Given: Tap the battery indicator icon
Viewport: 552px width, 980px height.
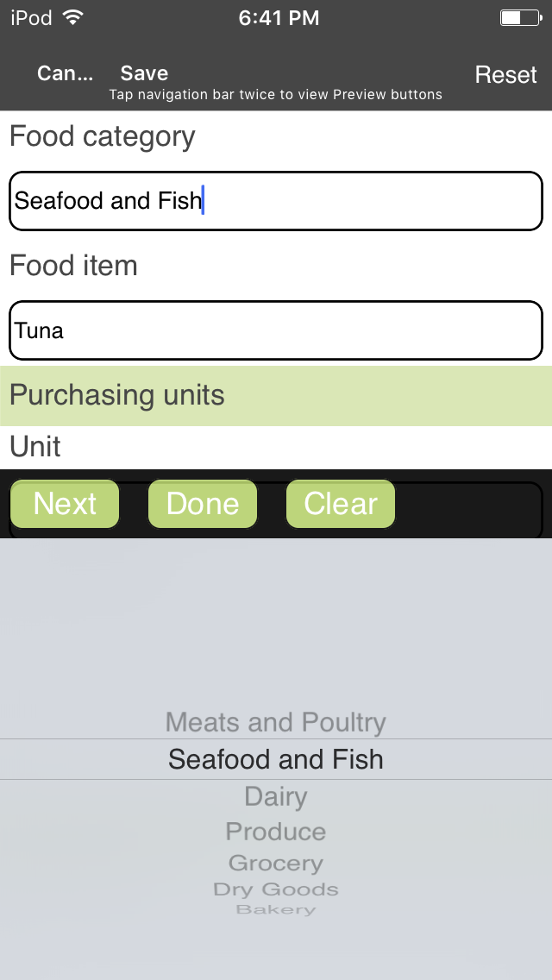Looking at the screenshot, I should (521, 17).
